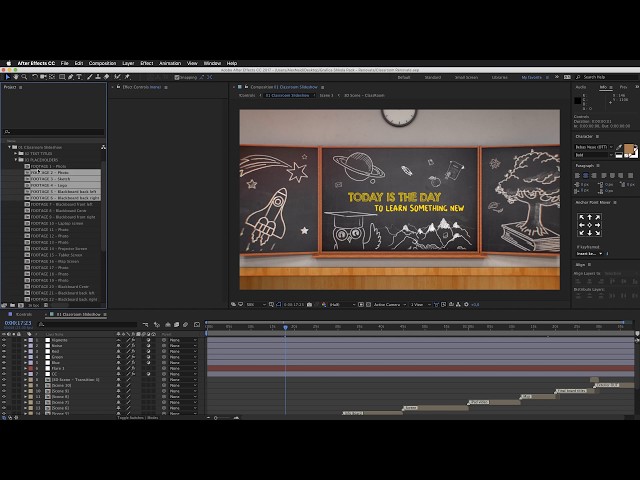Click the fill color swatch in Character panel

click(629, 149)
